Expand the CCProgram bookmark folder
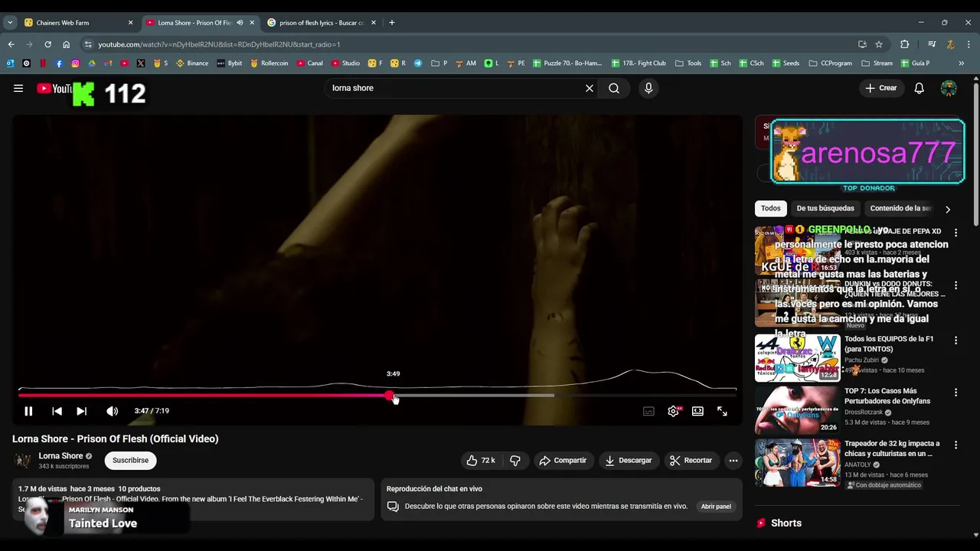The image size is (980, 551). (x=830, y=64)
